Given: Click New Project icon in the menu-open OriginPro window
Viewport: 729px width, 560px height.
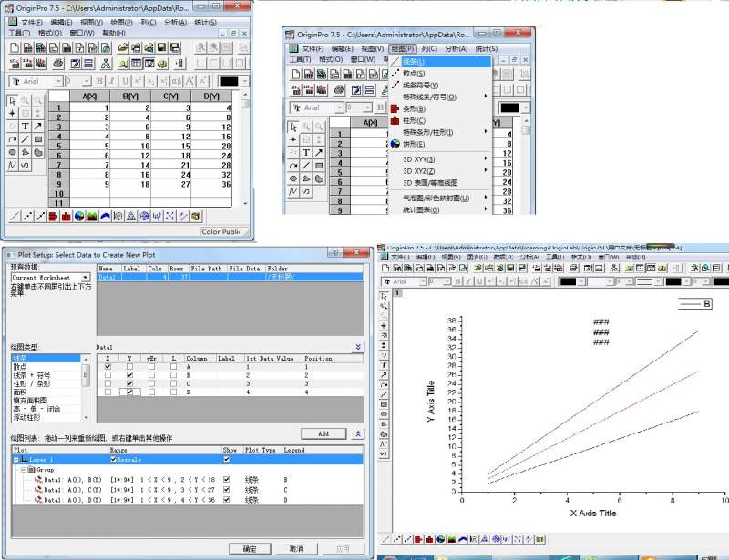Looking at the screenshot, I should 295,75.
